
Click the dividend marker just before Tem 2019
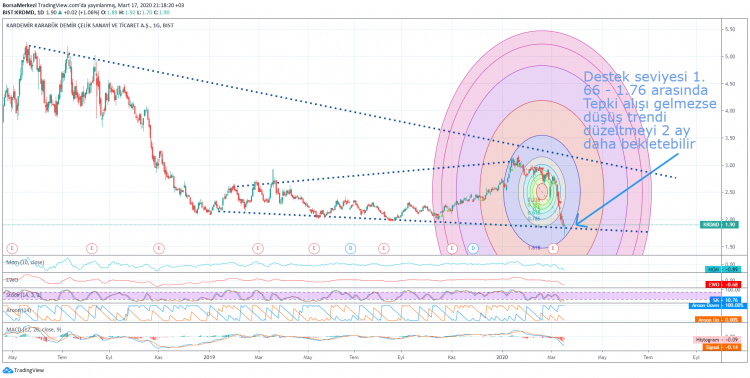pos(350,248)
